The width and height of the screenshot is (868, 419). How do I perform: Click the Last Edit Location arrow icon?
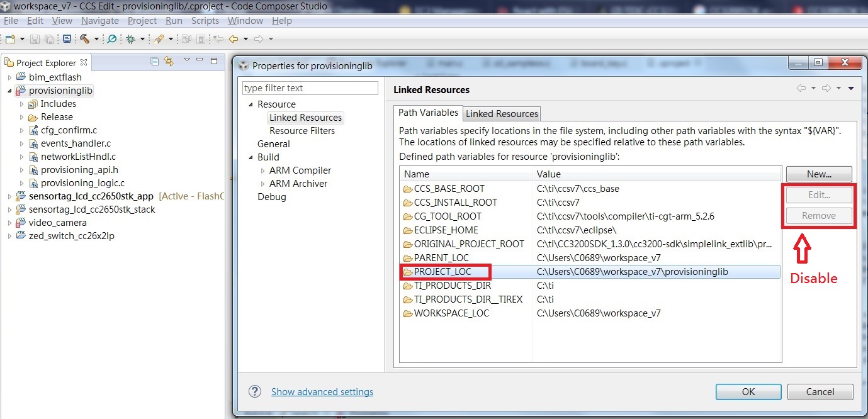(218, 39)
